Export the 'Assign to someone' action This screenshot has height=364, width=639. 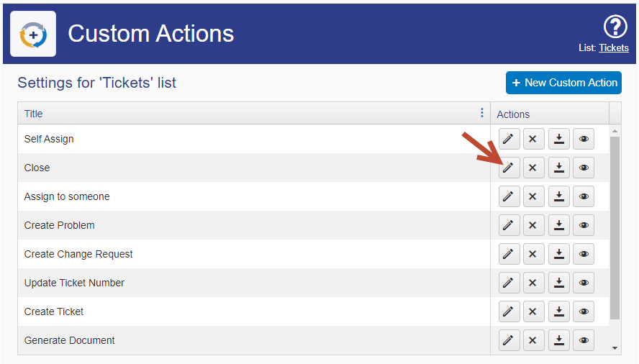[558, 196]
